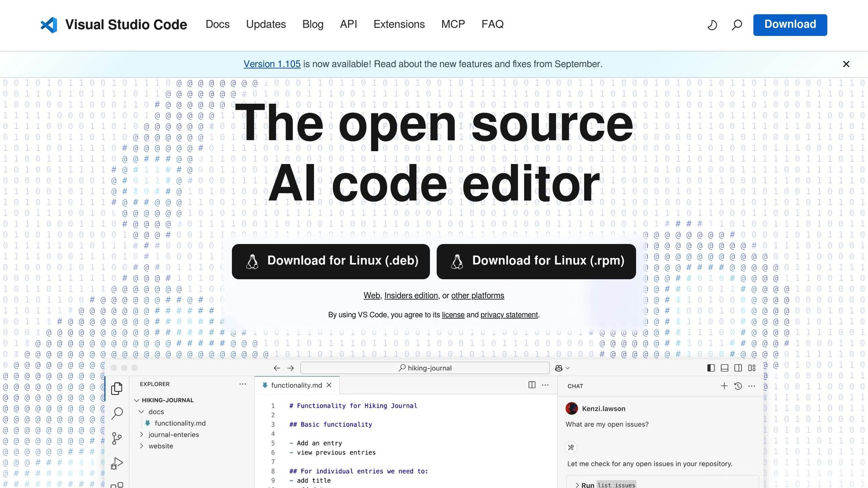Viewport: 868px width, 488px height.
Task: Dismiss the version announcement banner
Action: click(x=846, y=64)
